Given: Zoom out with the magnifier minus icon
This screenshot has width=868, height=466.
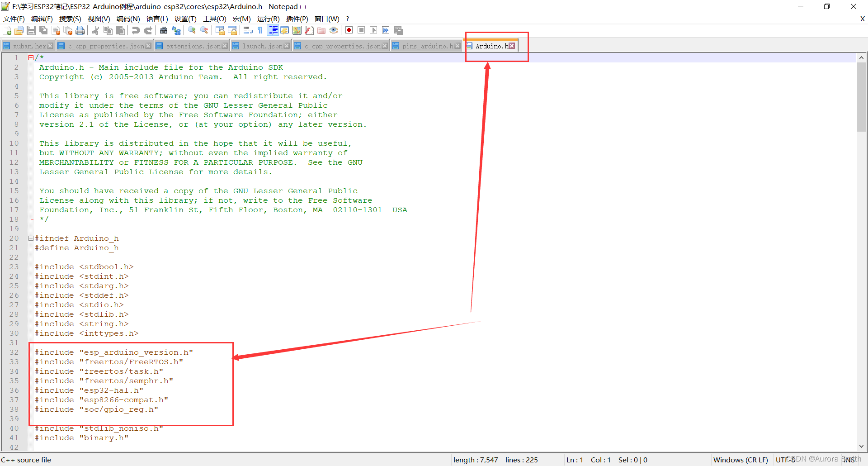Looking at the screenshot, I should [x=204, y=30].
